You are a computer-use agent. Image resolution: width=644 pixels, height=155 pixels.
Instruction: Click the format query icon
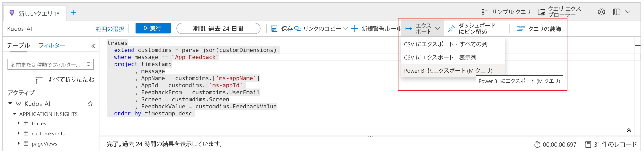pyautogui.click(x=521, y=29)
